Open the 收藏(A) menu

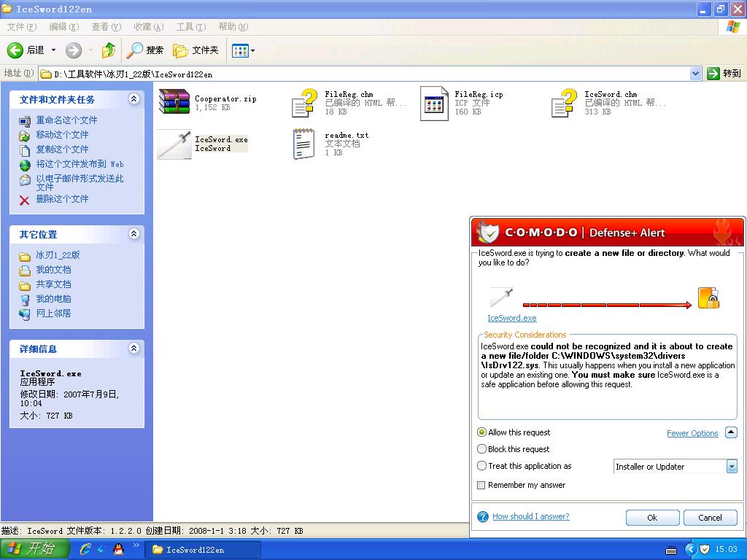(x=149, y=27)
